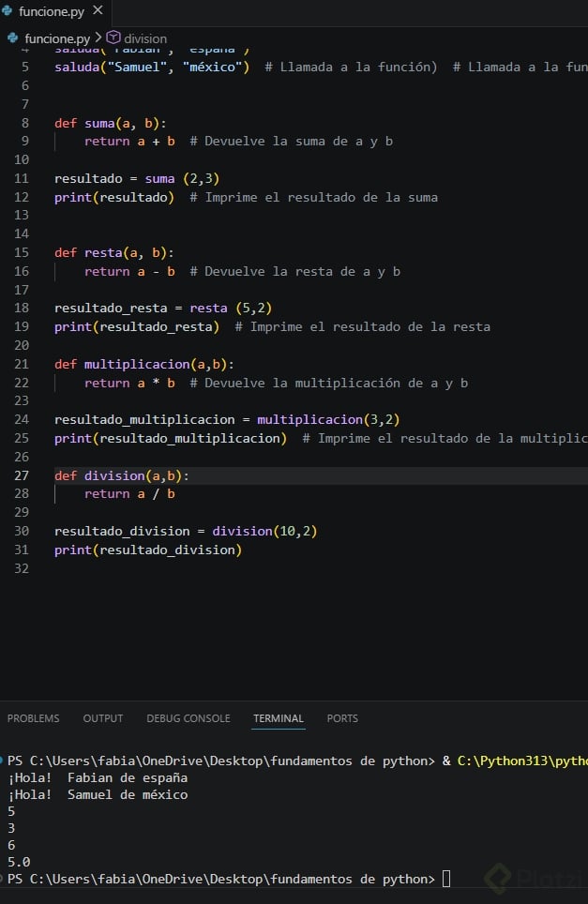
Task: Click comment 'Imprime el resultado de la resta'
Action: (x=363, y=327)
